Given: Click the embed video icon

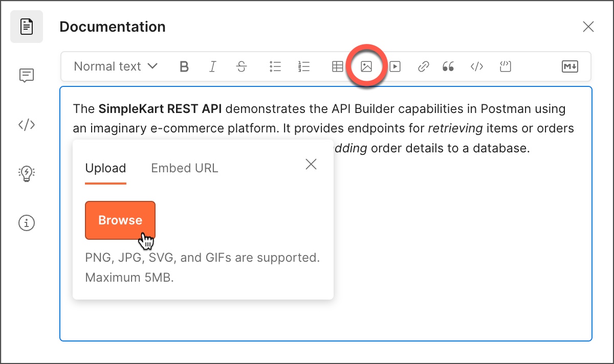Looking at the screenshot, I should [x=394, y=66].
